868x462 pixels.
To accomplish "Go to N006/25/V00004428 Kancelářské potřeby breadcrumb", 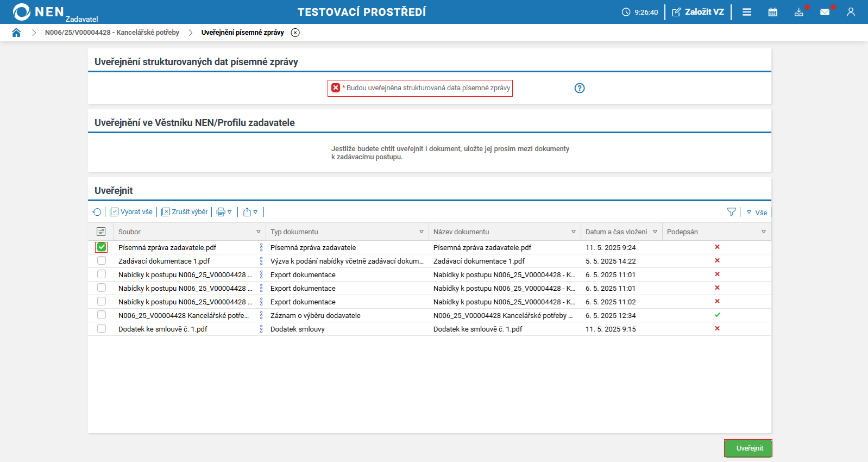I will coord(112,33).
